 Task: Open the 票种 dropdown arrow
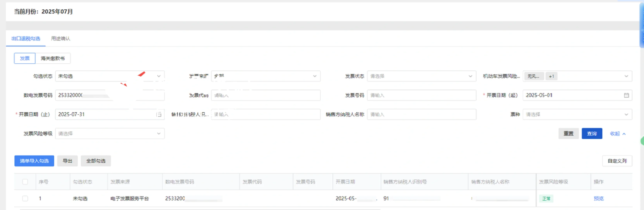click(x=626, y=114)
